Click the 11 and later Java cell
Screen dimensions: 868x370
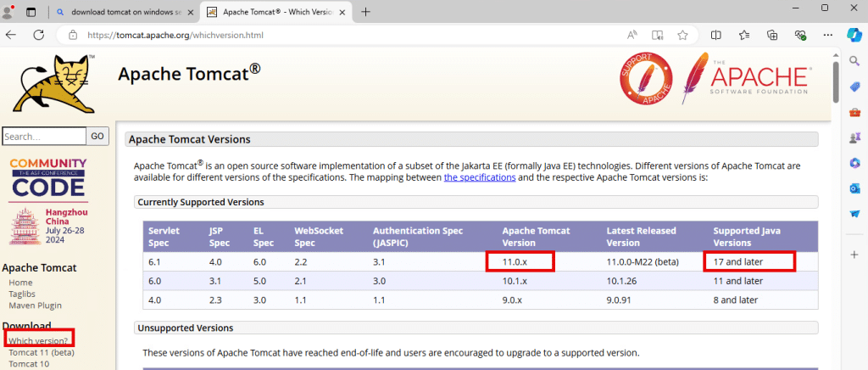click(x=738, y=281)
